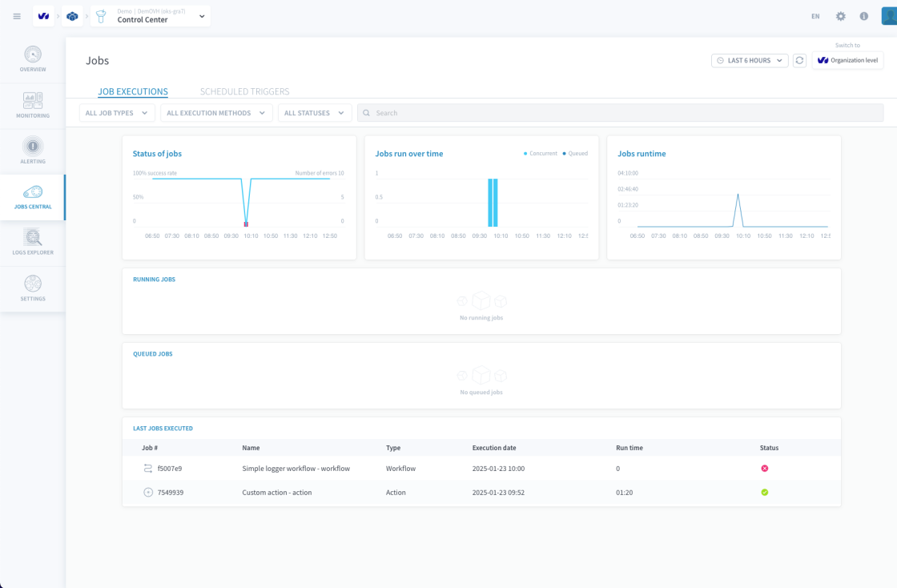The height and width of the screenshot is (588, 897).
Task: Switch to Organization level
Action: [847, 60]
